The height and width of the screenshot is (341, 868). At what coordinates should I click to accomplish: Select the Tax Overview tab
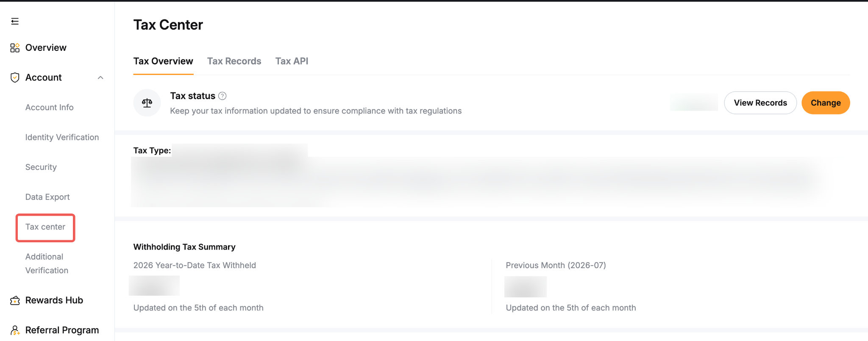click(163, 61)
